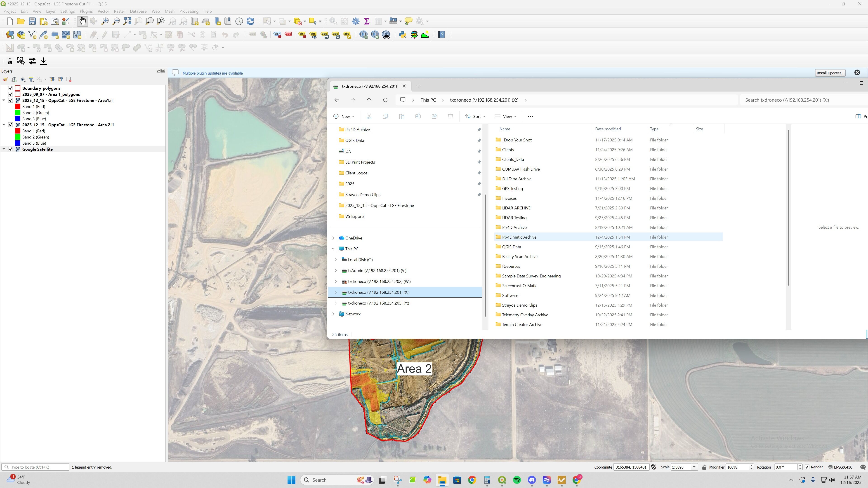The height and width of the screenshot is (488, 868).
Task: Click the Type to locate search field
Action: tap(35, 467)
